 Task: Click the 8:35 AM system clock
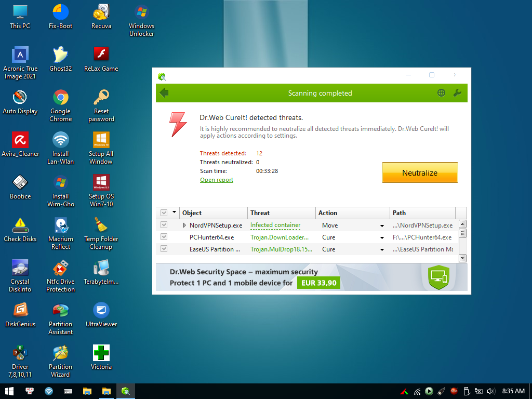click(x=513, y=391)
